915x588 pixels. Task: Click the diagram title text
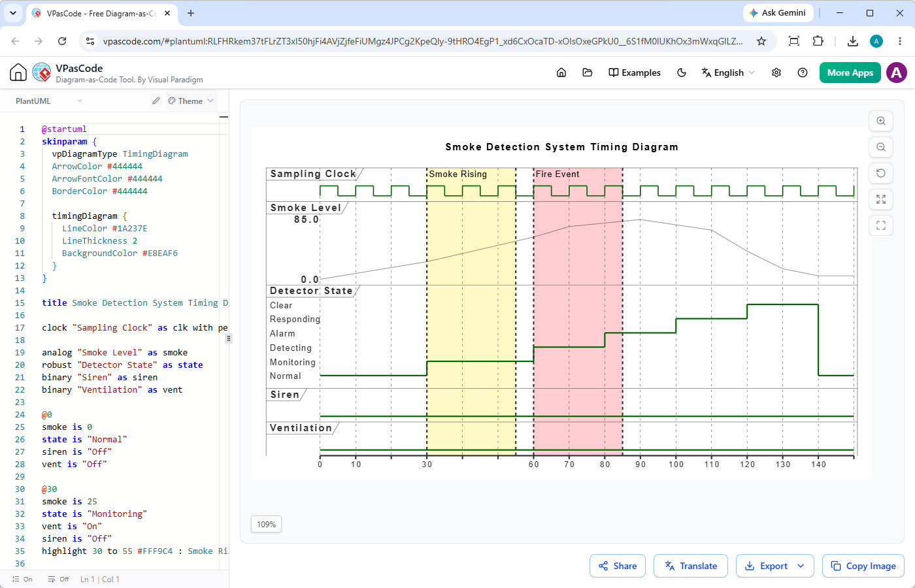[x=561, y=147]
